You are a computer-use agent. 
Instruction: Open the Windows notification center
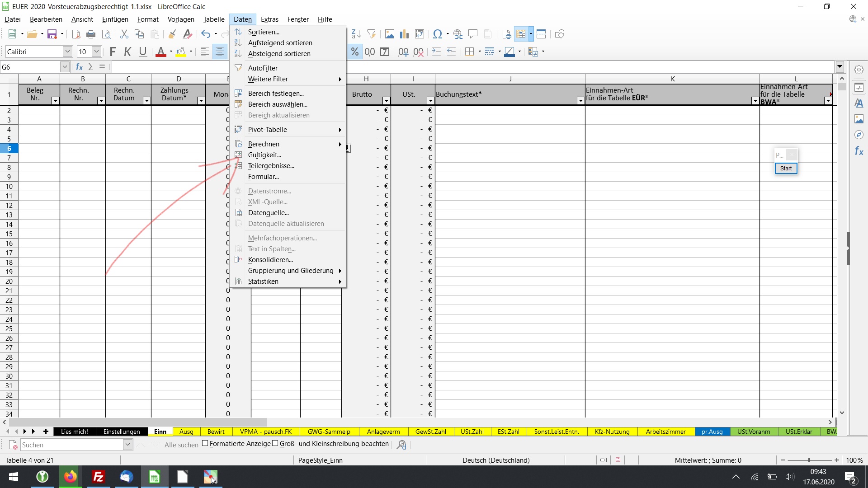(x=850, y=477)
